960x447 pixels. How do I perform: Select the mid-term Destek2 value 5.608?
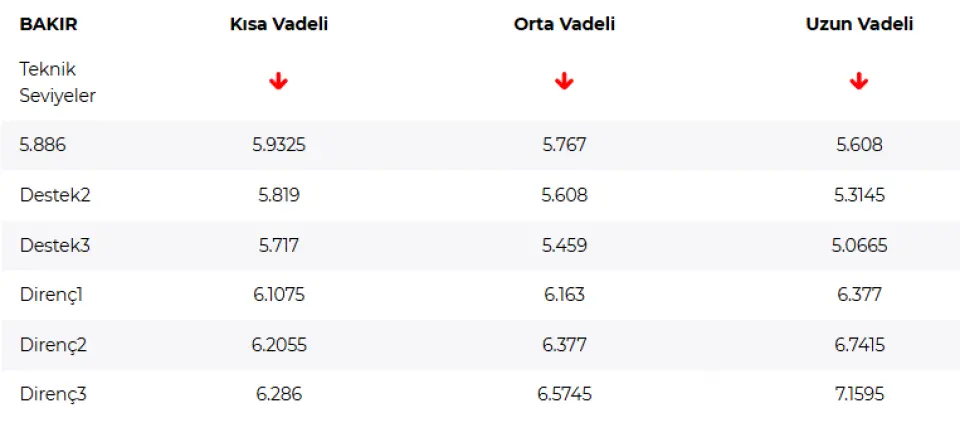point(564,195)
